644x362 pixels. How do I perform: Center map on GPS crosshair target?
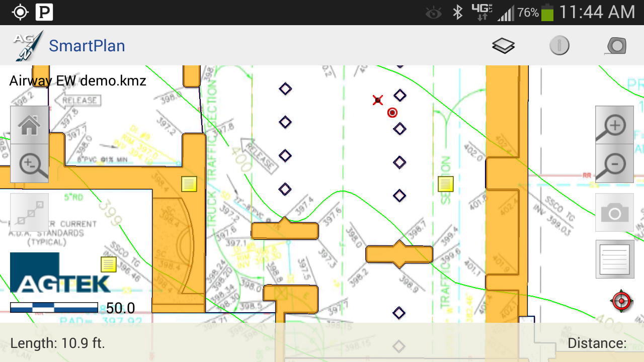(x=621, y=301)
